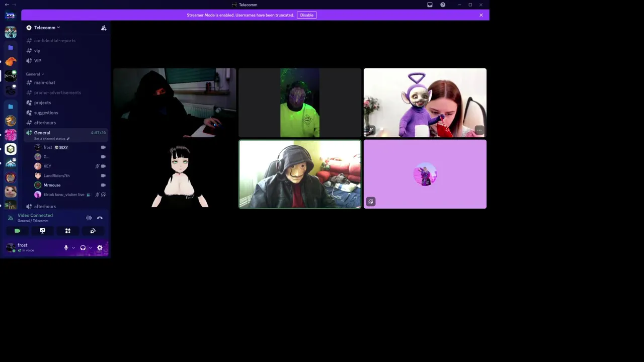Click the camera icon next to frost
The height and width of the screenshot is (362, 644).
click(x=103, y=147)
